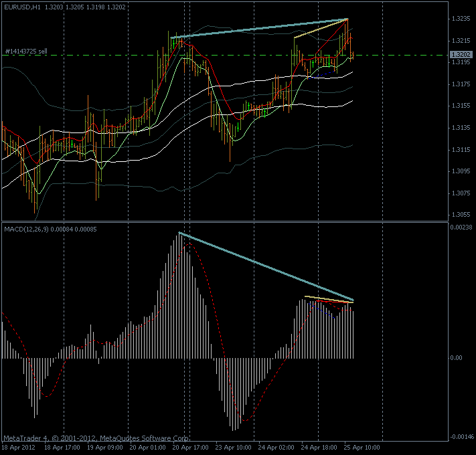The width and height of the screenshot is (476, 455).
Task: Click the 20 Apr 17:00 time label
Action: 190,447
